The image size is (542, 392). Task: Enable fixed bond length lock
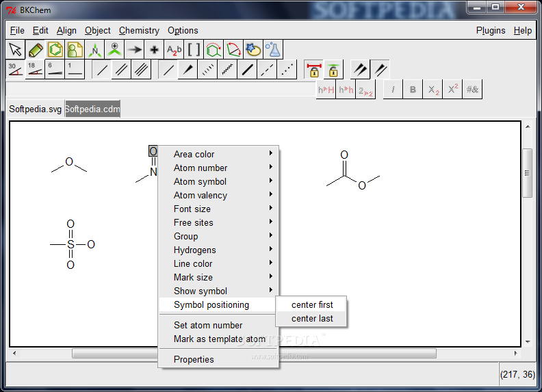pyautogui.click(x=314, y=70)
